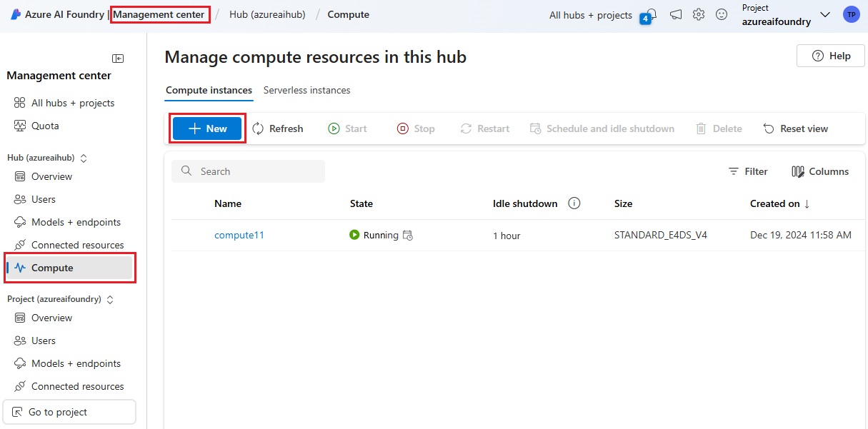Click the Restart toolbar button
Screen dimensions: 868x429
[x=485, y=128]
